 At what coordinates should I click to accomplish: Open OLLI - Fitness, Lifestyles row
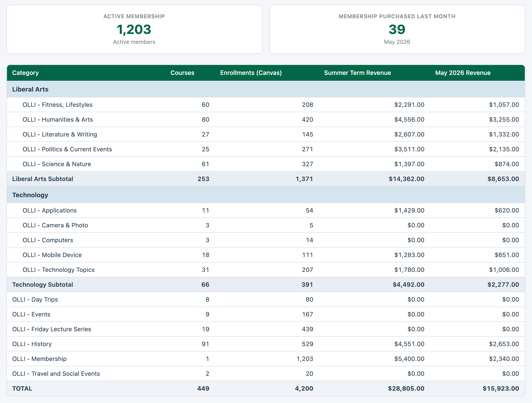coord(266,105)
